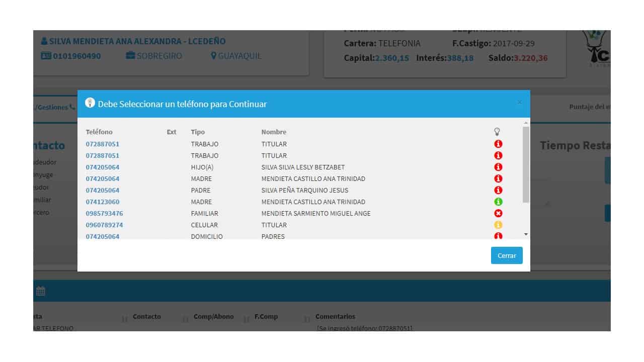Click the Cartera value TELEFONIA

(x=399, y=43)
